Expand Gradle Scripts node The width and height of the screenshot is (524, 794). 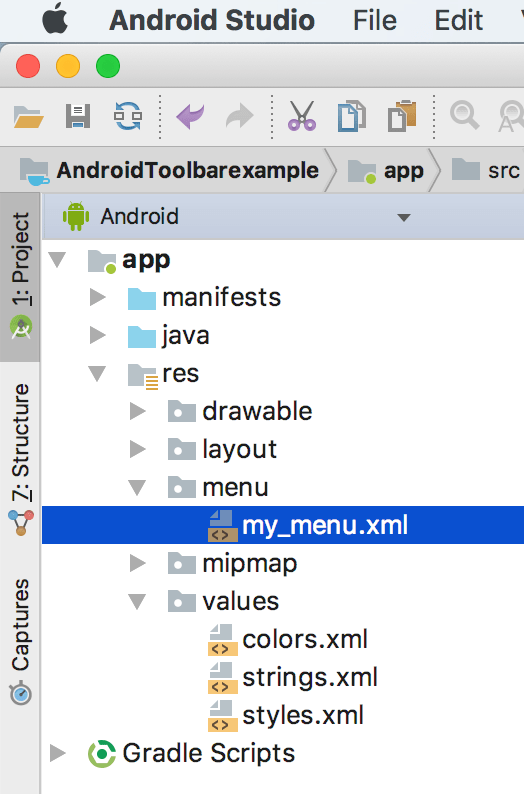(x=58, y=753)
